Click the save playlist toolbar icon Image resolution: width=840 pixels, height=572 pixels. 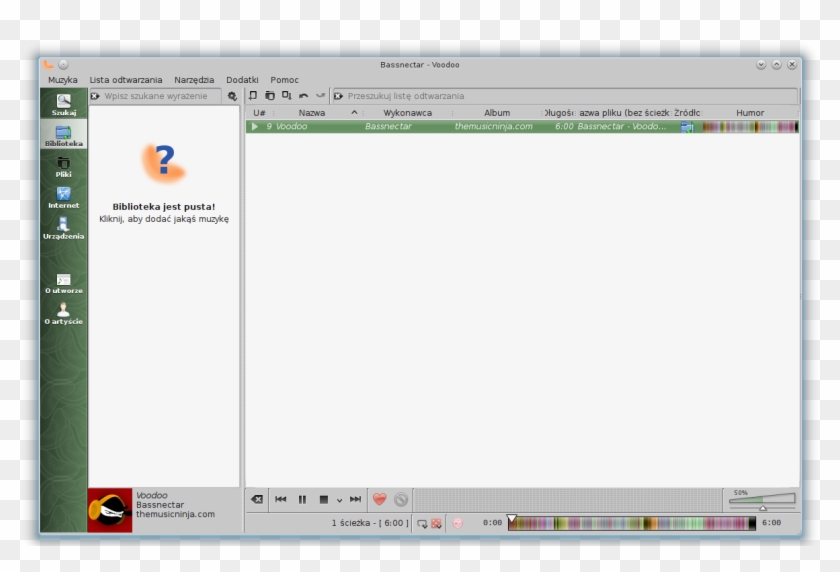287,96
